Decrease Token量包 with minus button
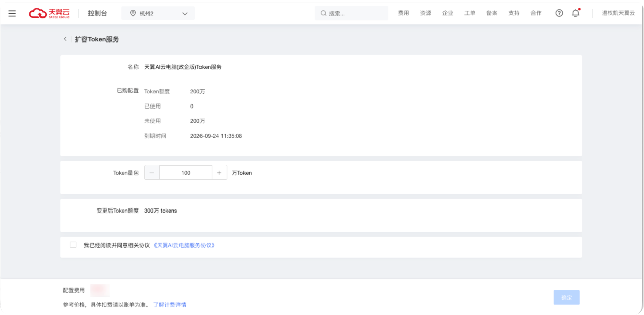644x315 pixels. coord(152,173)
